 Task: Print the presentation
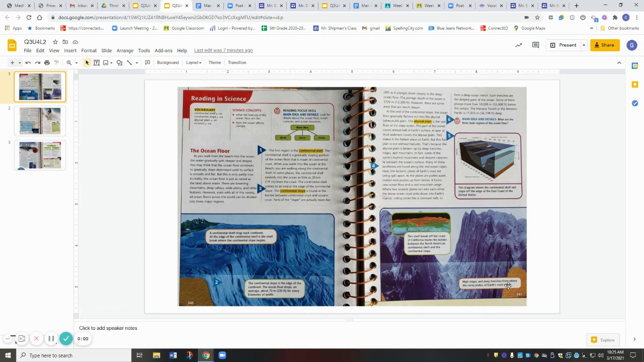point(47,63)
